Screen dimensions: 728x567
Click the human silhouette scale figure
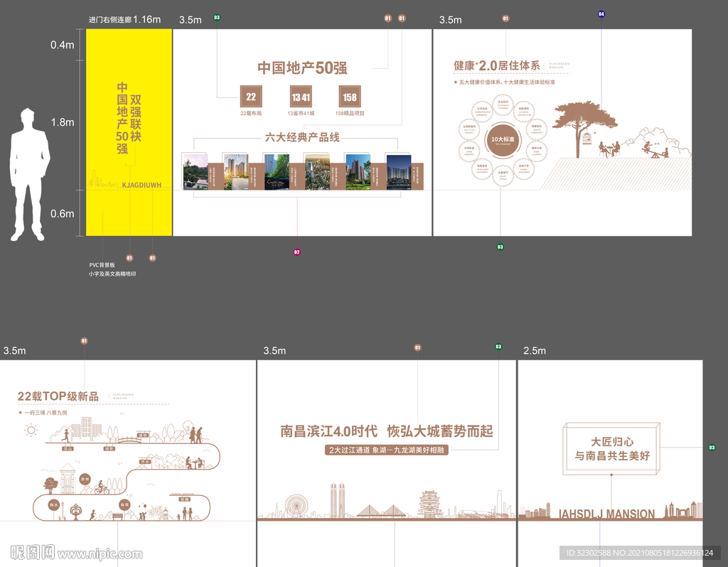pos(29,174)
